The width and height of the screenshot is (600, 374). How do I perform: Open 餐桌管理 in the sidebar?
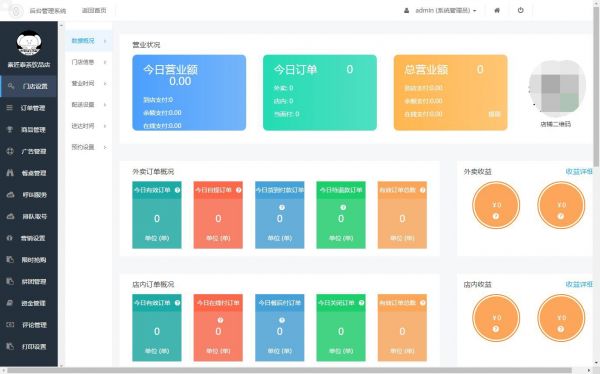click(29, 173)
